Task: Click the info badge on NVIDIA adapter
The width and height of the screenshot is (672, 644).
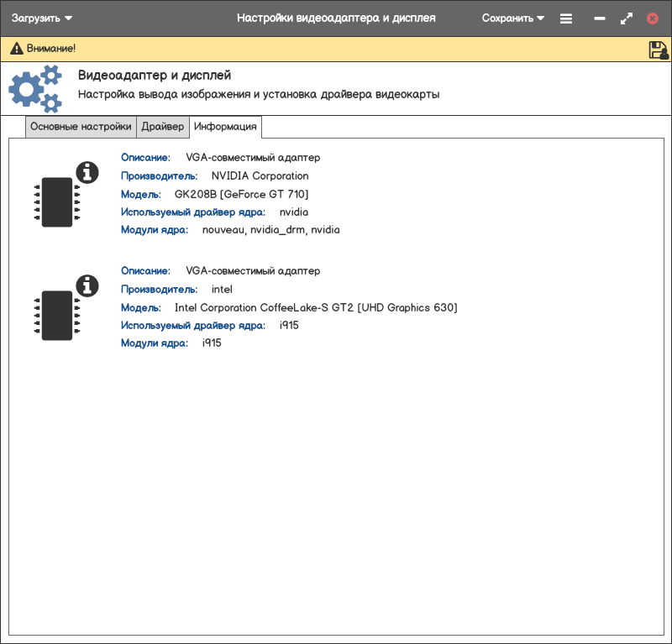Action: 87,173
